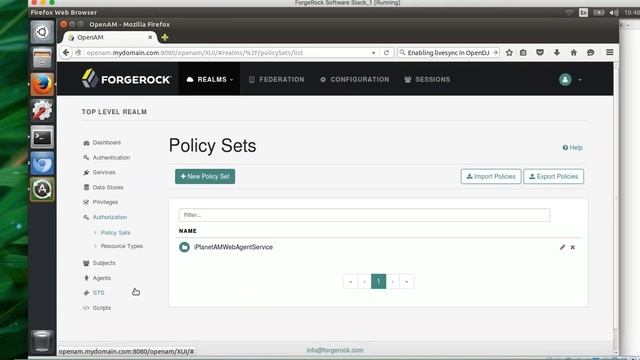Viewport: 640px width, 360px height.
Task: Reload the page with the refresh icon
Action: (386, 53)
